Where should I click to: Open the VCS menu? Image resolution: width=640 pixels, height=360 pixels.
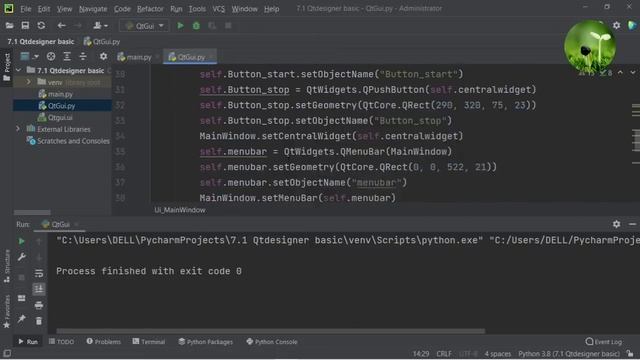tap(218, 9)
